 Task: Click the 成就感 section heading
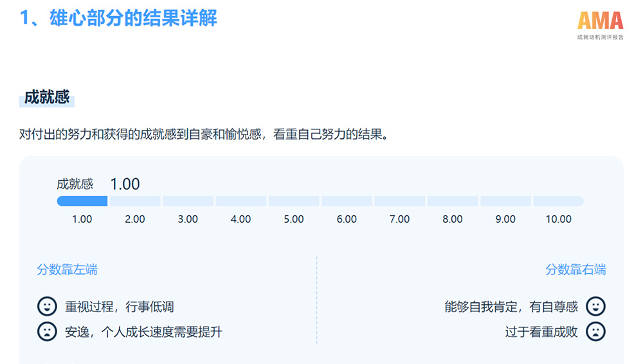[x=47, y=97]
